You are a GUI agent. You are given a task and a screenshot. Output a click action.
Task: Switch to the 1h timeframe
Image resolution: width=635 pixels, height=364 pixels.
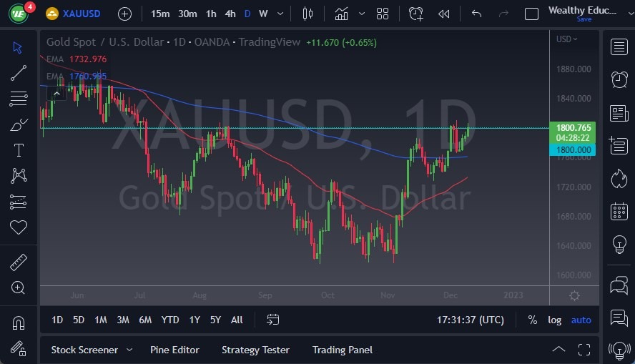point(211,14)
